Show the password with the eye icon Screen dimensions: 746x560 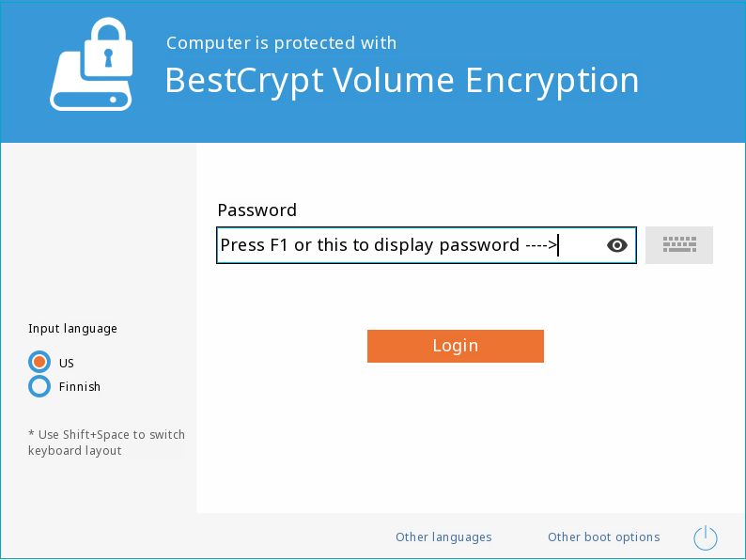pyautogui.click(x=617, y=245)
